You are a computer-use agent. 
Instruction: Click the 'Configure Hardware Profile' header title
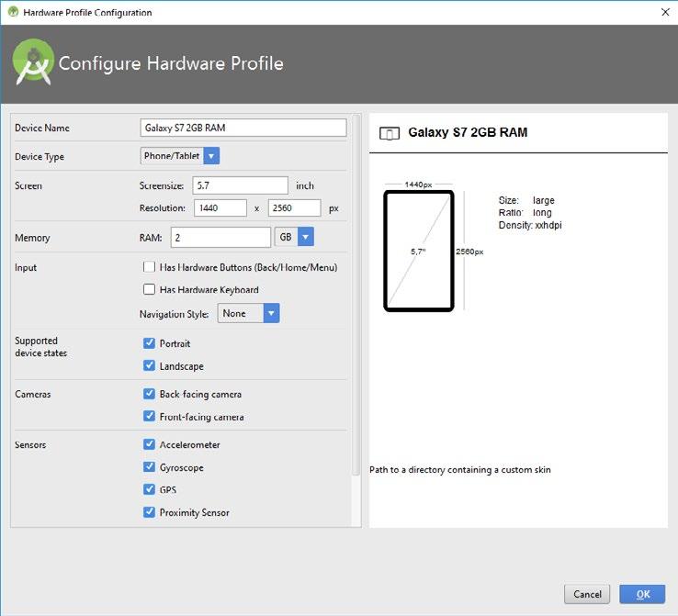click(171, 63)
